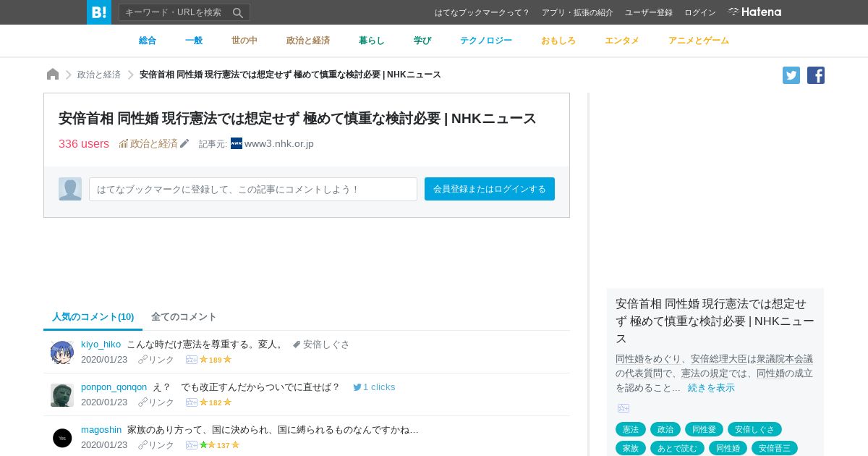This screenshot has height=456, width=868.
Task: Focus the キーワード・URLを検索 search box
Action: pos(175,12)
